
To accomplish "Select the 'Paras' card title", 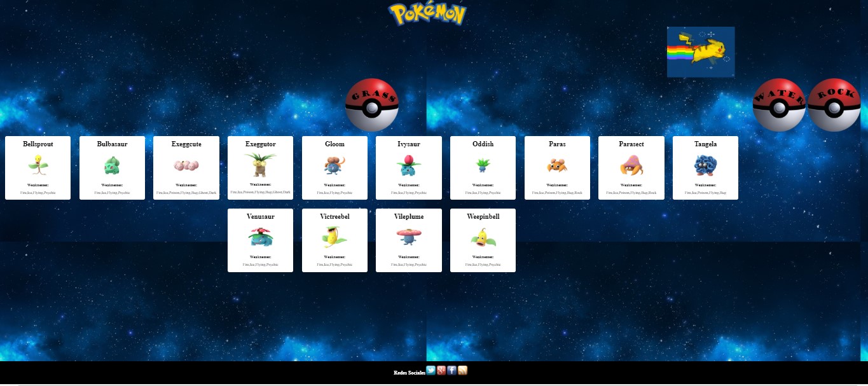I will pyautogui.click(x=557, y=144).
